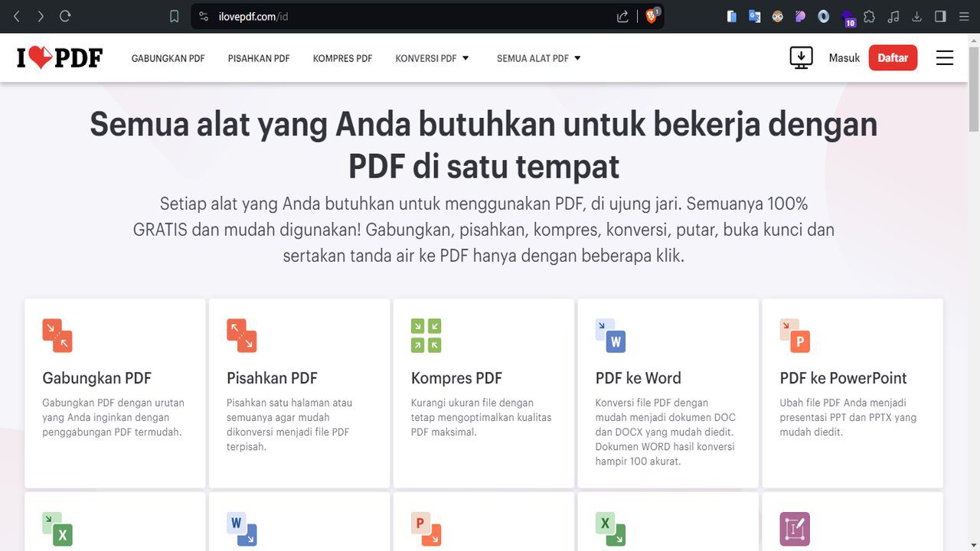Open the Kompres PDF compress icon
The image size is (980, 551).
(426, 336)
